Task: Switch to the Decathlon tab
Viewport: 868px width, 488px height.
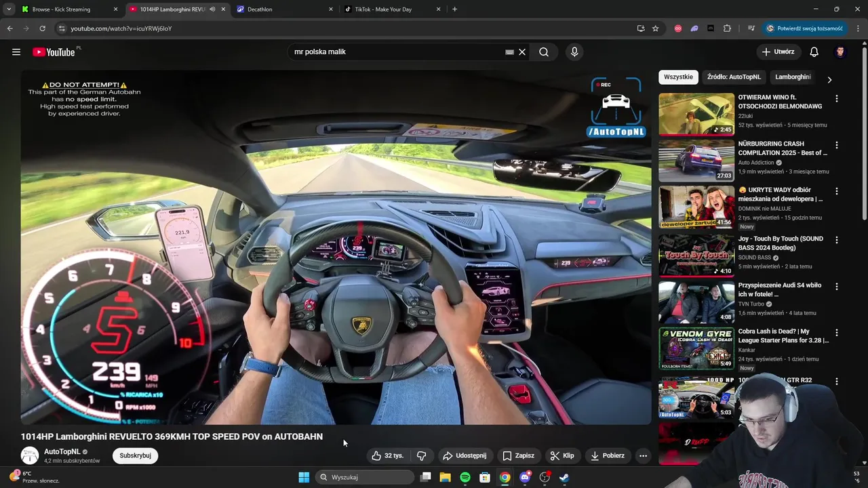Action: [285, 9]
